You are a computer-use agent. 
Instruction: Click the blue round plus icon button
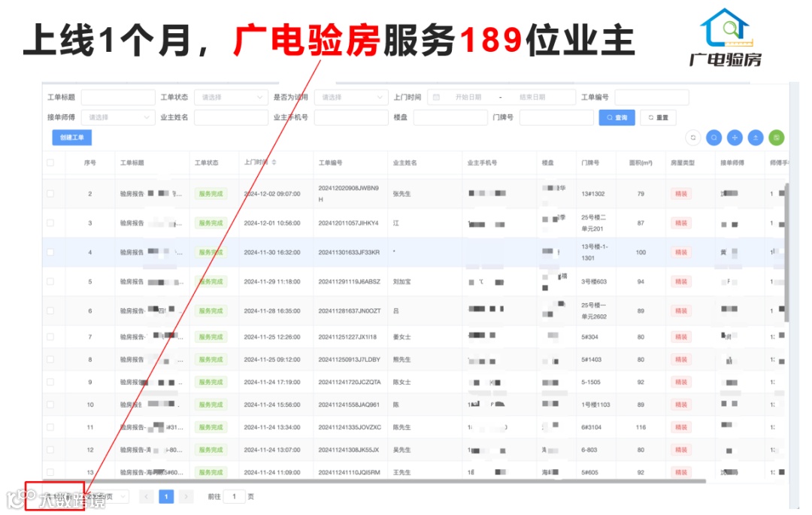(x=735, y=138)
